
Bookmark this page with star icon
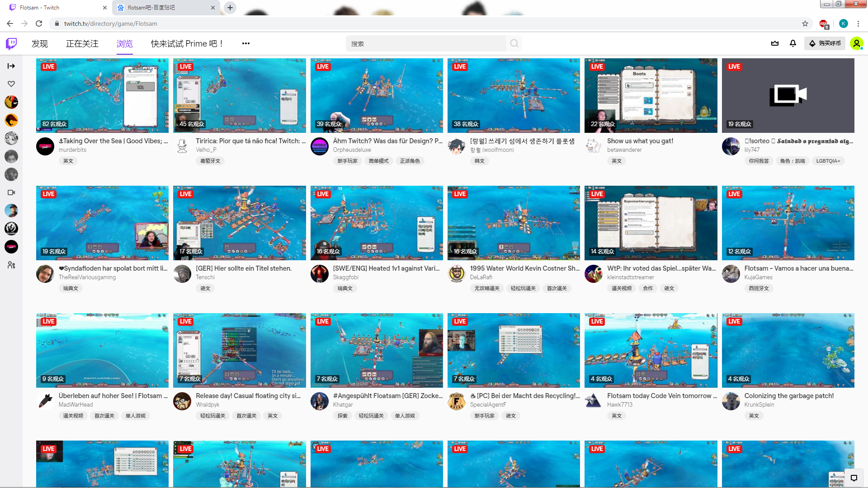coord(805,23)
